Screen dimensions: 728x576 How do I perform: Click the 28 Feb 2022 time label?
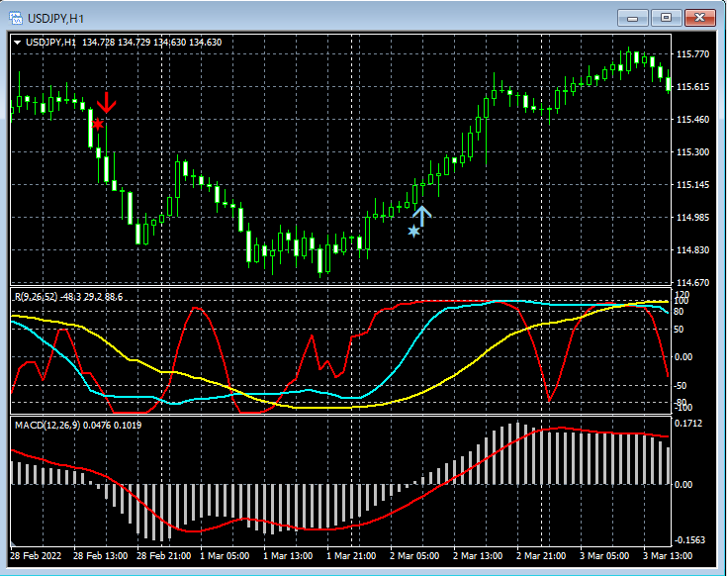(x=36, y=556)
